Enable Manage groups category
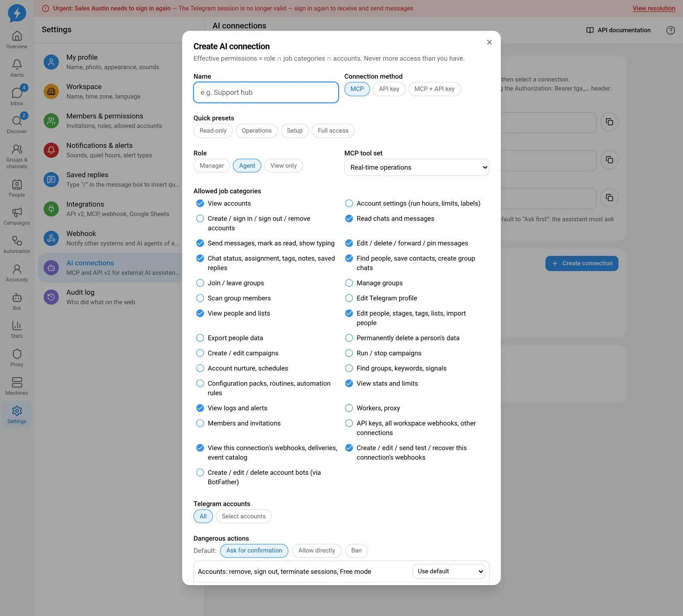The height and width of the screenshot is (616, 683). point(349,283)
